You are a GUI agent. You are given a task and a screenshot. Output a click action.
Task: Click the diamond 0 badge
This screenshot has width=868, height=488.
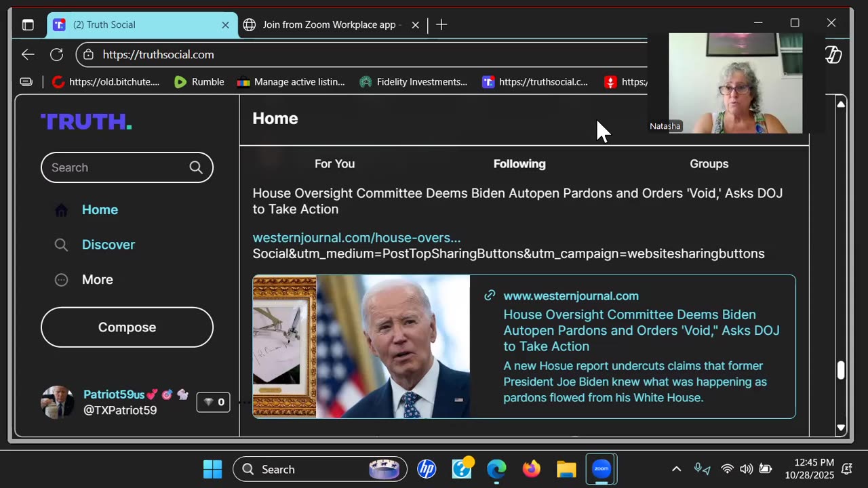(x=213, y=403)
